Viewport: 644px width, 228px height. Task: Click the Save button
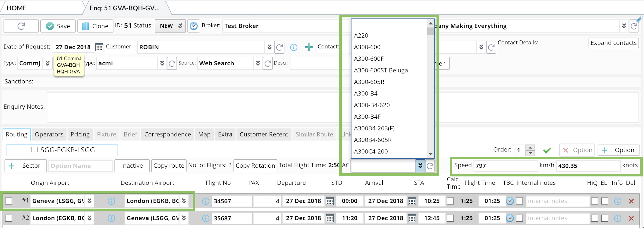[x=58, y=26]
